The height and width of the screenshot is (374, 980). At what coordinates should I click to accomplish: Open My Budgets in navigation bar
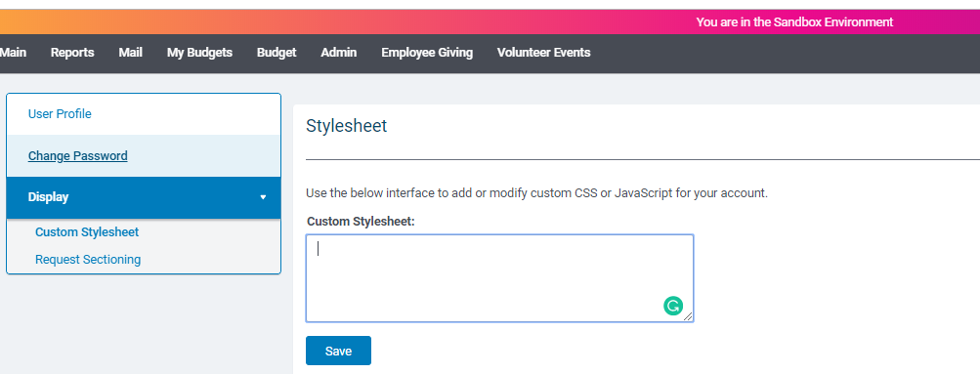coord(199,53)
